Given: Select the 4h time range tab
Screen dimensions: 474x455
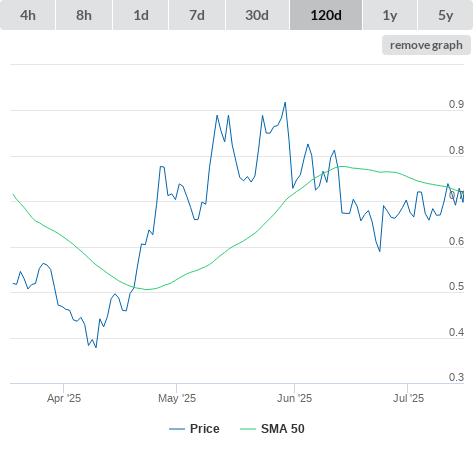Looking at the screenshot, I should tap(28, 15).
